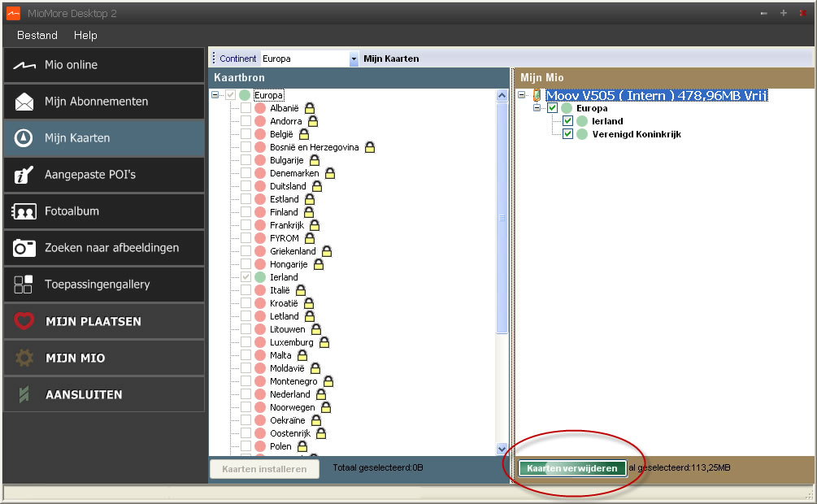Collapse the Europa node in Kaartbron
Screen dimensions: 817x504
215,95
